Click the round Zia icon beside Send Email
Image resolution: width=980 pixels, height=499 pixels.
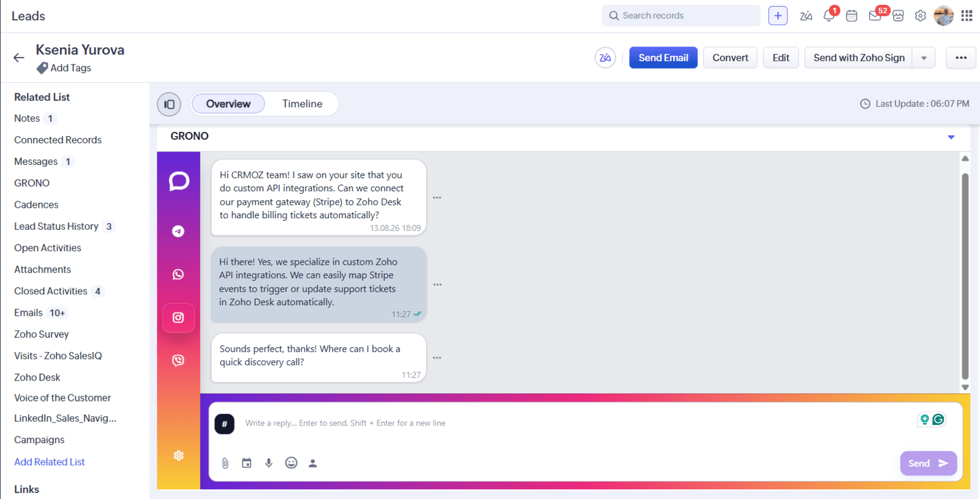coord(605,58)
